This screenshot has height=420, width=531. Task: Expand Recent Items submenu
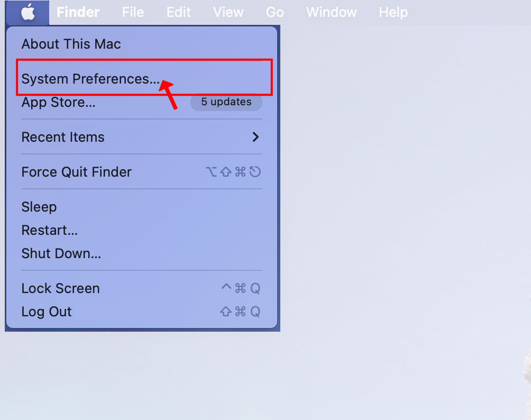pyautogui.click(x=142, y=137)
